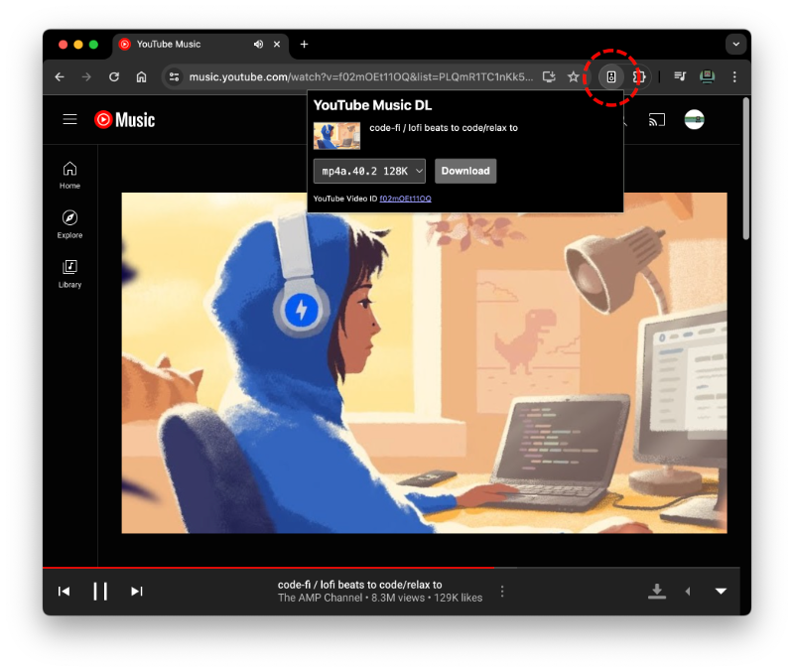Mute the YouTube Music tab audio
This screenshot has width=794, height=672.
tap(258, 44)
